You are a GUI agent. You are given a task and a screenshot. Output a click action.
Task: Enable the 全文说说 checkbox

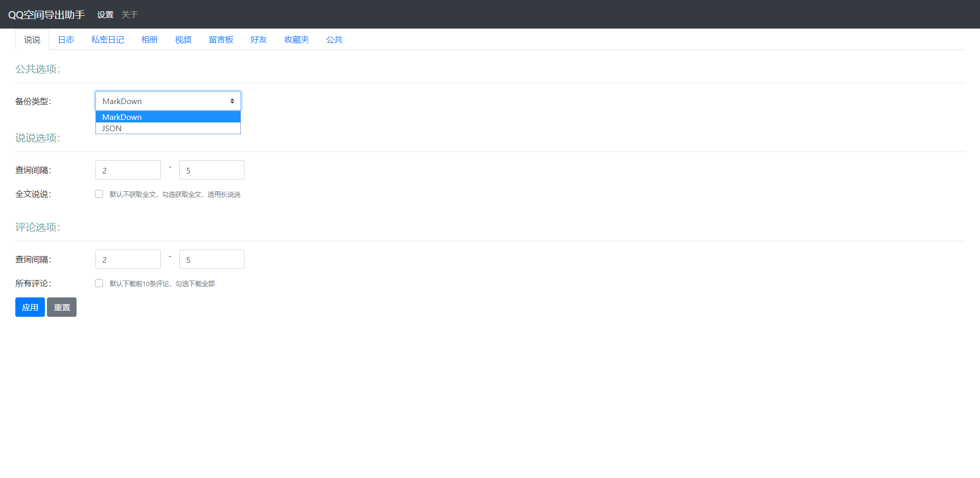(99, 194)
